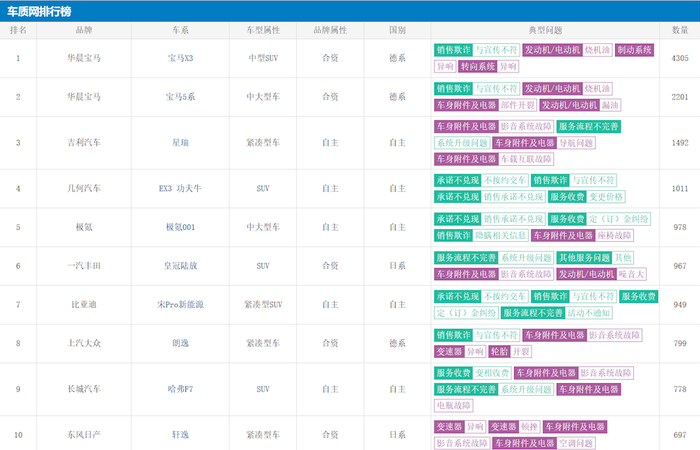This screenshot has height=450, width=700.
Task: Click the 数量 column header
Action: (x=680, y=30)
